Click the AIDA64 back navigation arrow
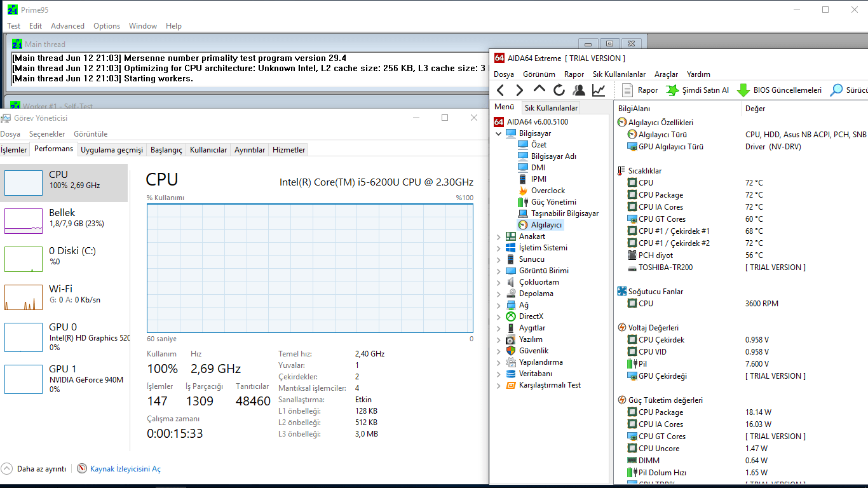The image size is (868, 488). pyautogui.click(x=501, y=90)
